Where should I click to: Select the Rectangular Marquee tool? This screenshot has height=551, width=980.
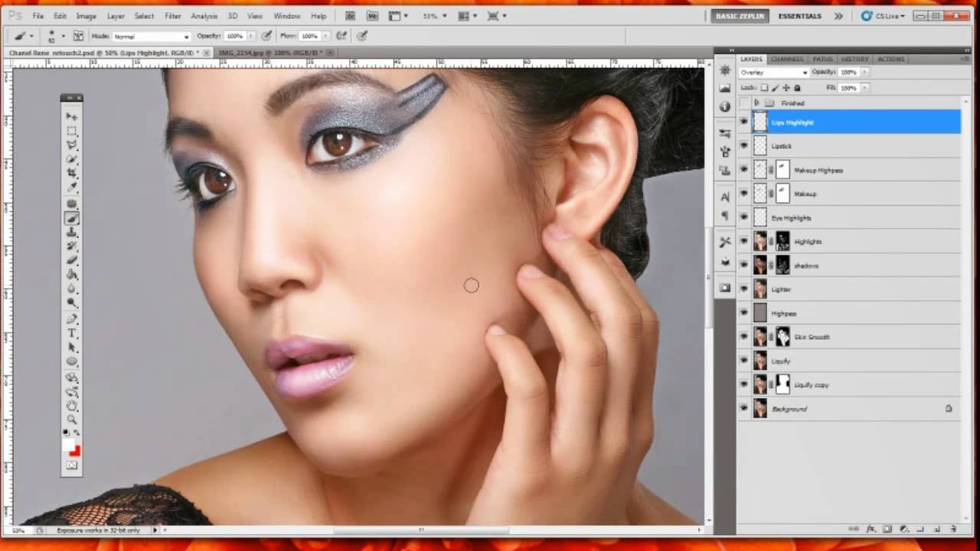coord(72,131)
